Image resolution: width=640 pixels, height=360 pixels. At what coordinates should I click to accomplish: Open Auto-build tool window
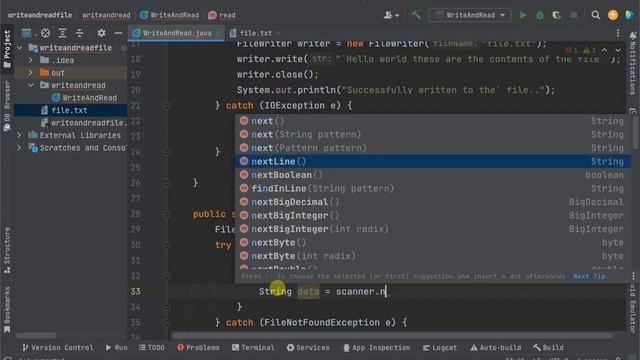(x=496, y=348)
